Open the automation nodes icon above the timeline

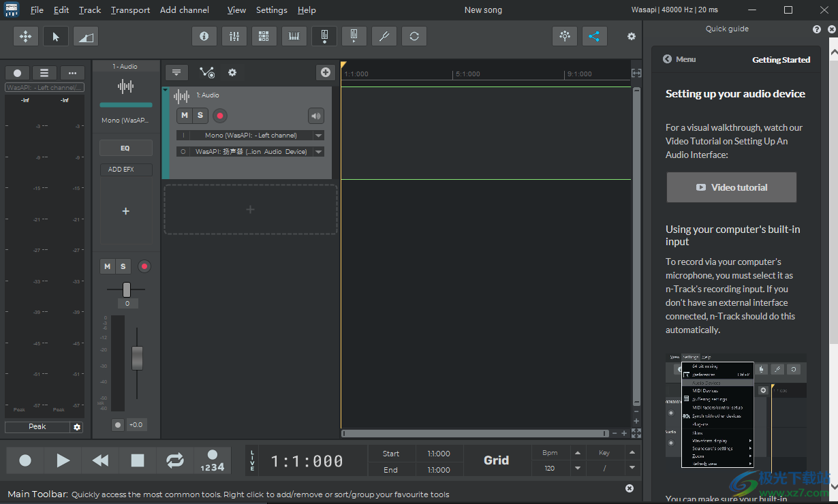tap(206, 72)
